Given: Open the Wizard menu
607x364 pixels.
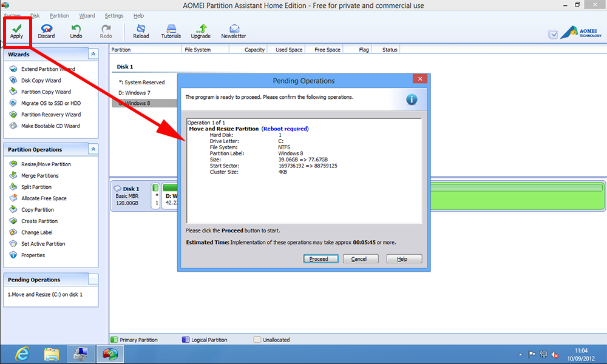Looking at the screenshot, I should [87, 16].
